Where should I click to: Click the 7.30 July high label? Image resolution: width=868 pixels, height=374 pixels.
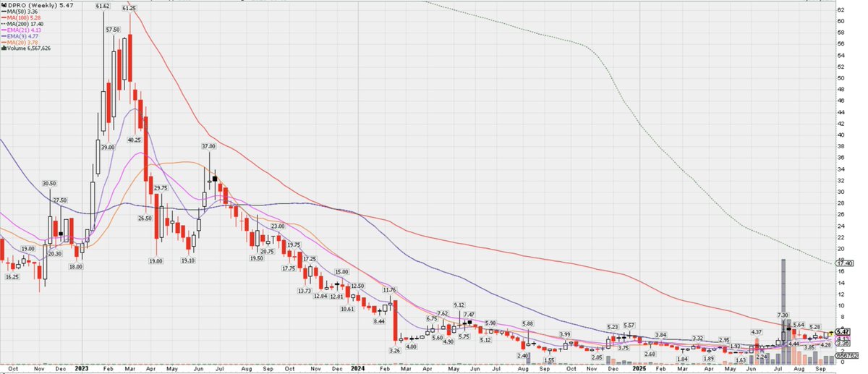pyautogui.click(x=783, y=315)
